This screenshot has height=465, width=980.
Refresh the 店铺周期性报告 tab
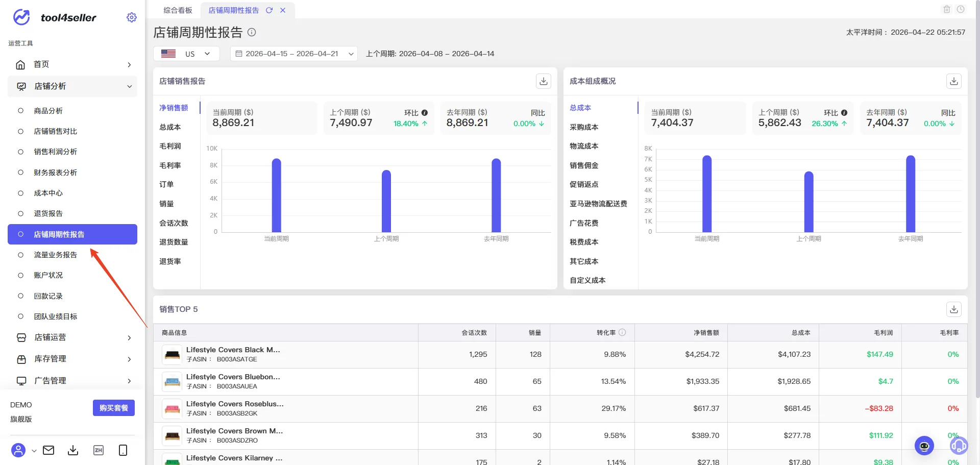[x=269, y=10]
